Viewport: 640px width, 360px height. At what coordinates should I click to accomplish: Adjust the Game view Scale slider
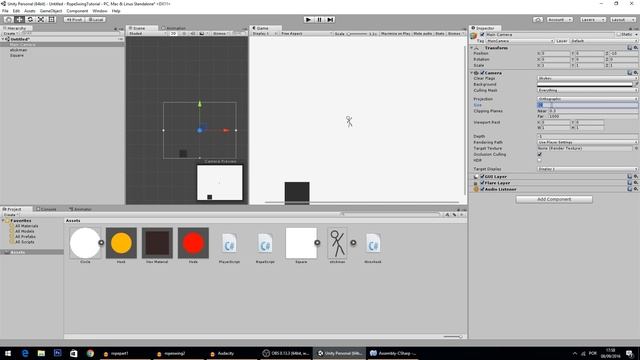pos(358,33)
